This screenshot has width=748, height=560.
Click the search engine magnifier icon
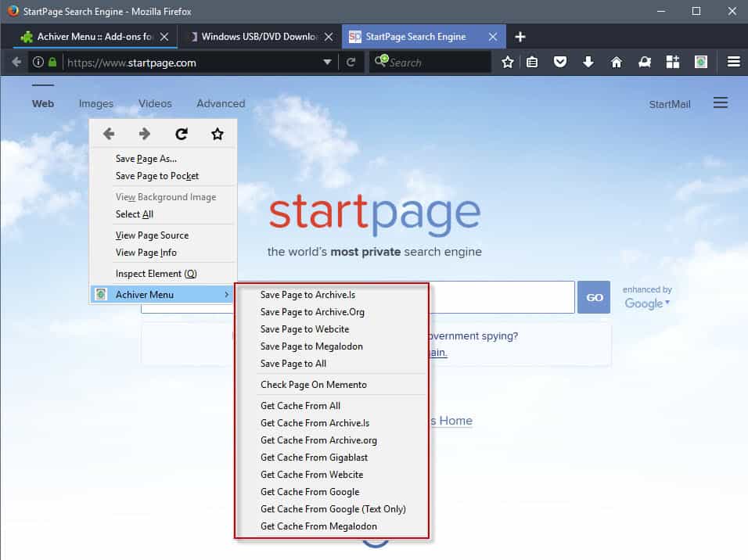(381, 61)
